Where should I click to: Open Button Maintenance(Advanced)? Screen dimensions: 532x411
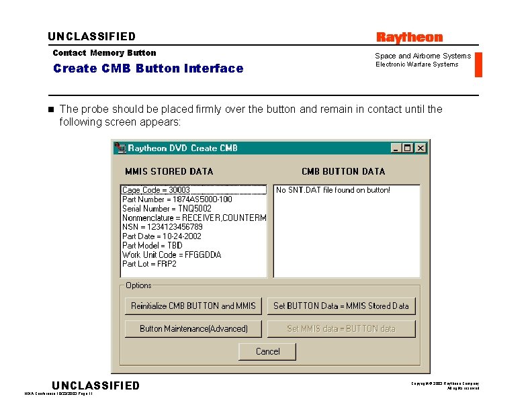click(x=193, y=329)
